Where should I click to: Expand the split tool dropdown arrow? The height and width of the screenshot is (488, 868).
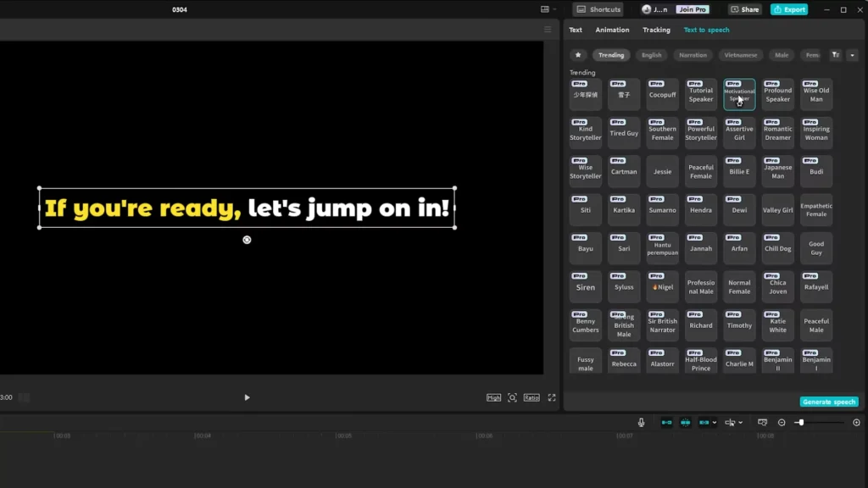(741, 421)
